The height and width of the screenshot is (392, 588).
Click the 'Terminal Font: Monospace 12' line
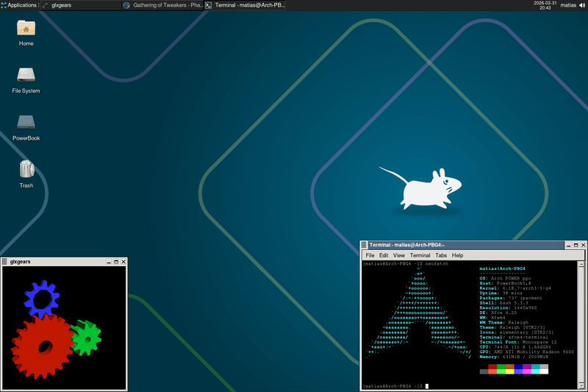coord(518,342)
